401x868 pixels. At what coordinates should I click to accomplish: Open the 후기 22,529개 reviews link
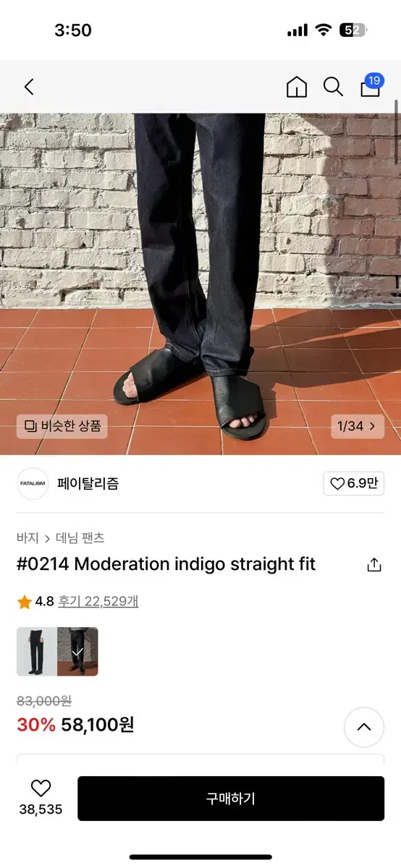click(x=98, y=602)
